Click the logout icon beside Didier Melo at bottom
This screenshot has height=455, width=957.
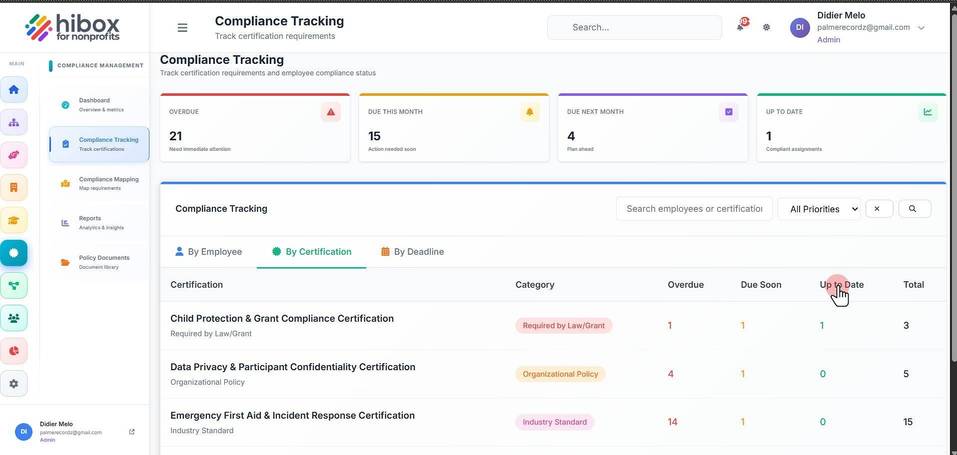(132, 432)
